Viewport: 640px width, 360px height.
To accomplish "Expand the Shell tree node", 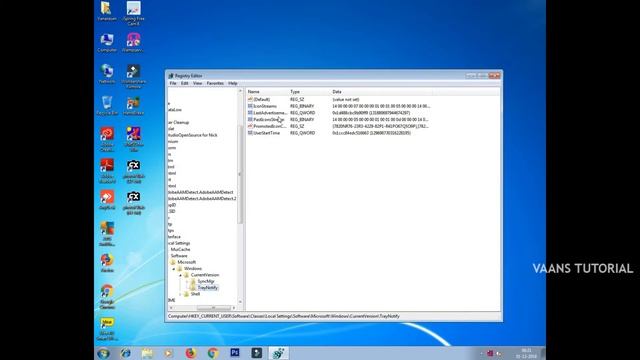I will click(x=180, y=294).
